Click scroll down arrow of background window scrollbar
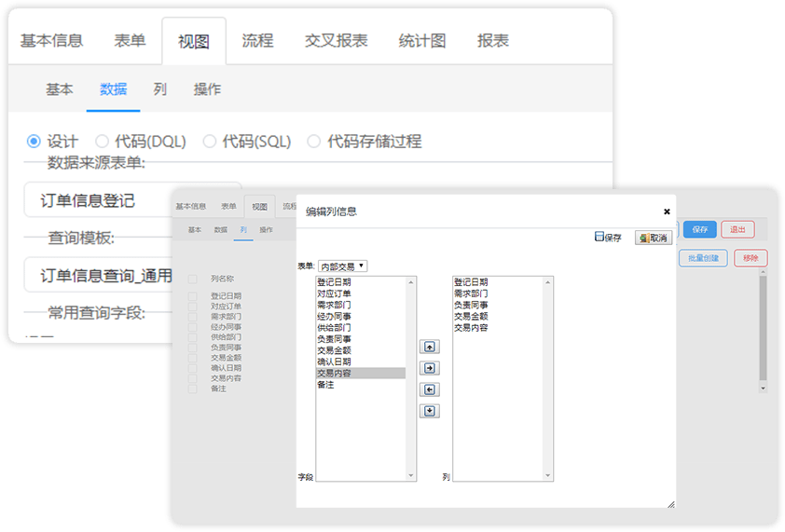Image resolution: width=785 pixels, height=532 pixels. [x=763, y=388]
